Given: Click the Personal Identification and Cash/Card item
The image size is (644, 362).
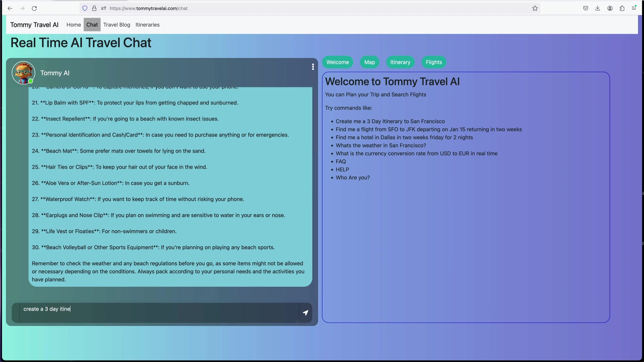Looking at the screenshot, I should pyautogui.click(x=160, y=135).
